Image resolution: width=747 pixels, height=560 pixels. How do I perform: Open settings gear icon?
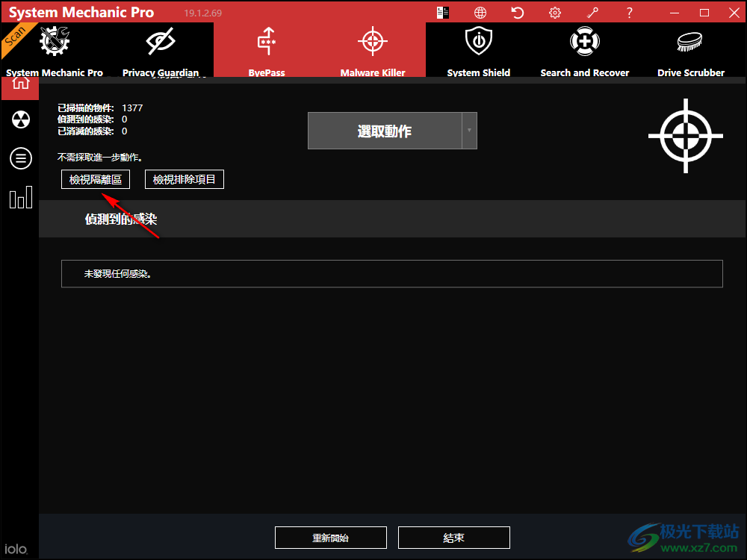[554, 13]
